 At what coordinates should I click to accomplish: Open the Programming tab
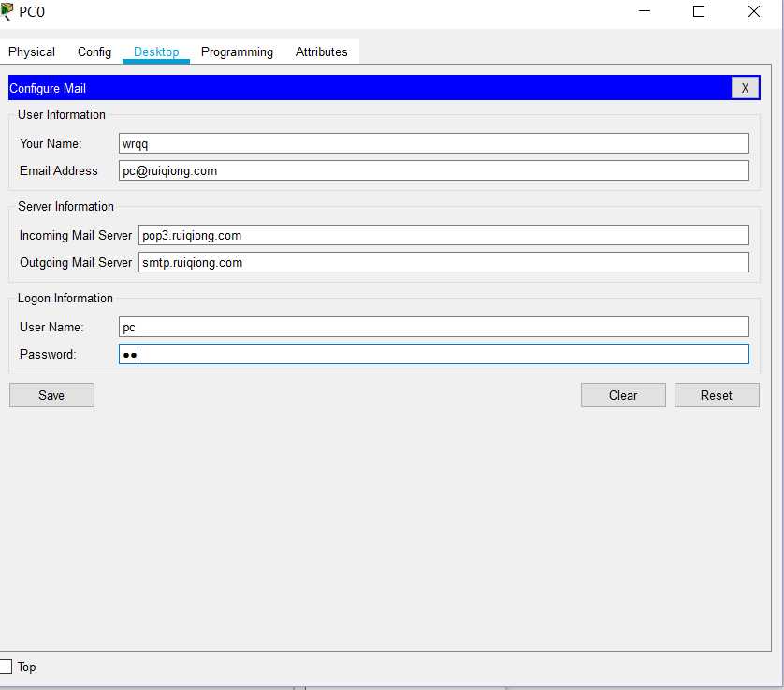[237, 52]
